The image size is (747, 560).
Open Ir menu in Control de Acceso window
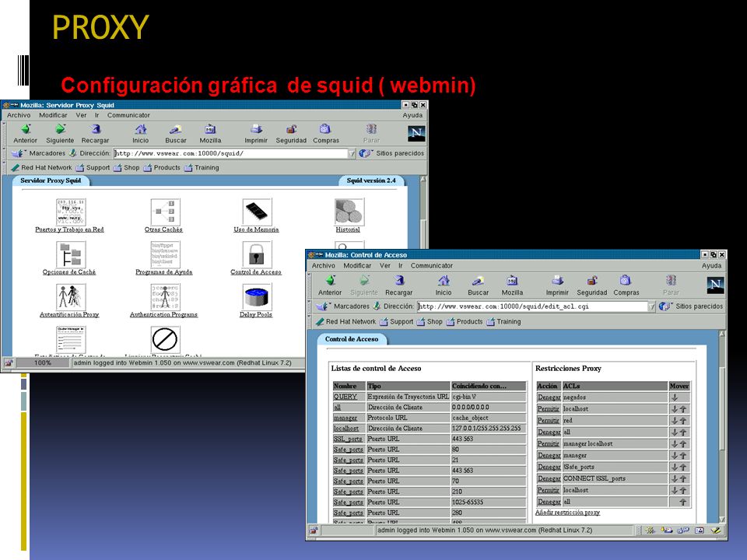401,266
